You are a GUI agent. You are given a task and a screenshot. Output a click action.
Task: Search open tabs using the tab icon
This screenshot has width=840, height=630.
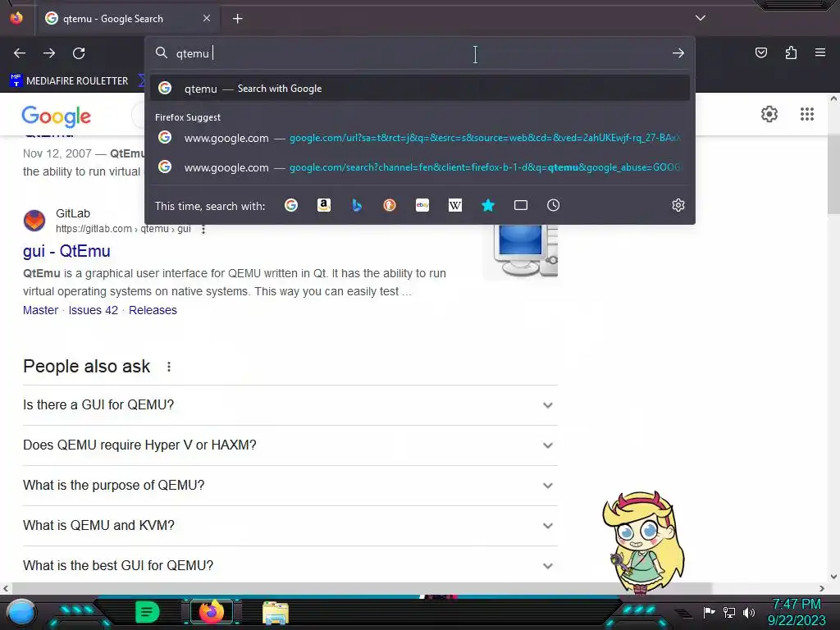pos(521,205)
